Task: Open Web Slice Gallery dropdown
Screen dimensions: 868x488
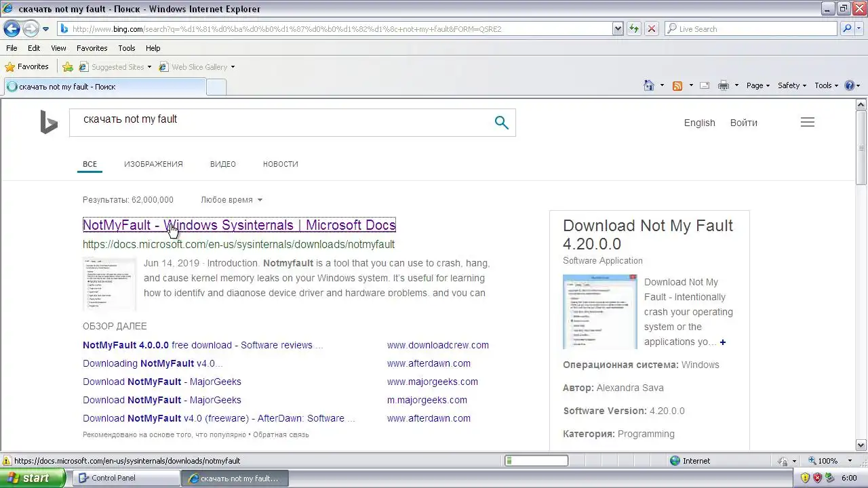Action: point(197,67)
